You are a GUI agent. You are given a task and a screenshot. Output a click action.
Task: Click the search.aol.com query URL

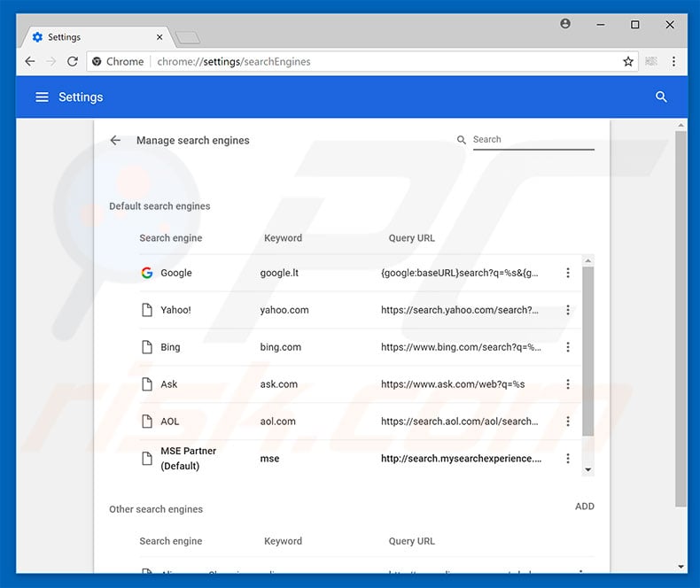click(x=459, y=421)
